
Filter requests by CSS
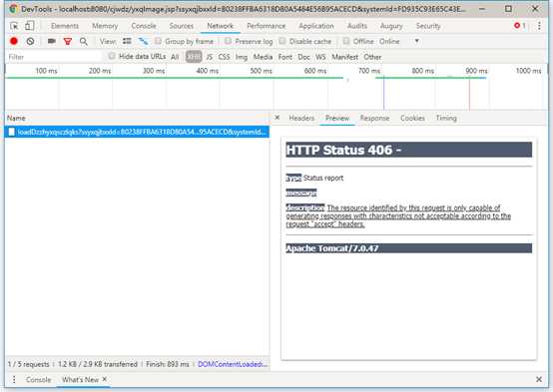pos(224,57)
